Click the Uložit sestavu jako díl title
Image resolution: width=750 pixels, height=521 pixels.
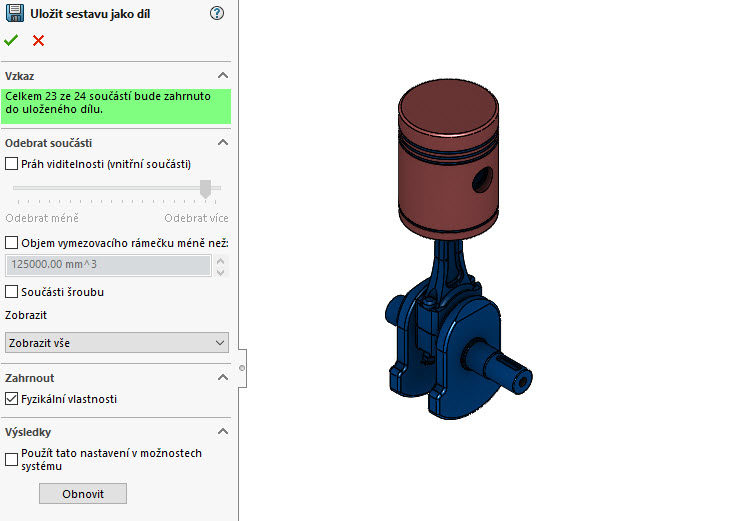pyautogui.click(x=90, y=14)
